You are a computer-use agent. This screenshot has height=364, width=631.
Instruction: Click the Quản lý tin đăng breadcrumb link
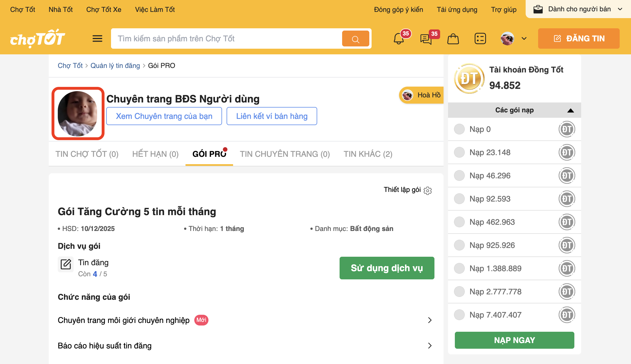[115, 66]
